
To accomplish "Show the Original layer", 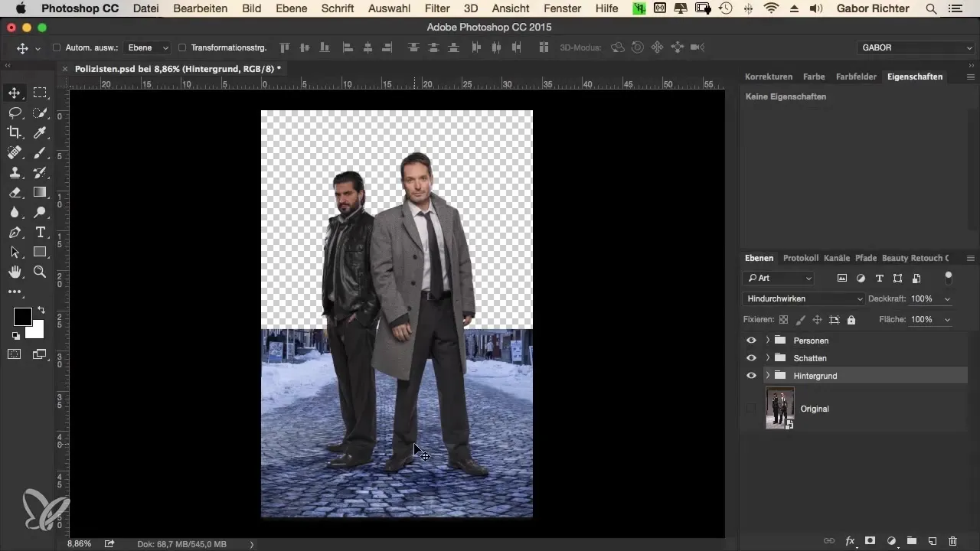I will 751,409.
